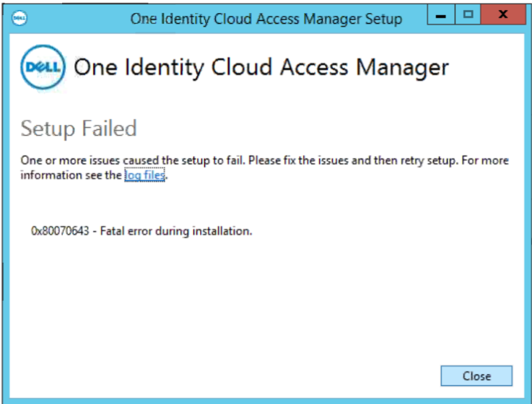Click the One Identity Cloud Access Manager heading
532x404 pixels.
coord(261,67)
